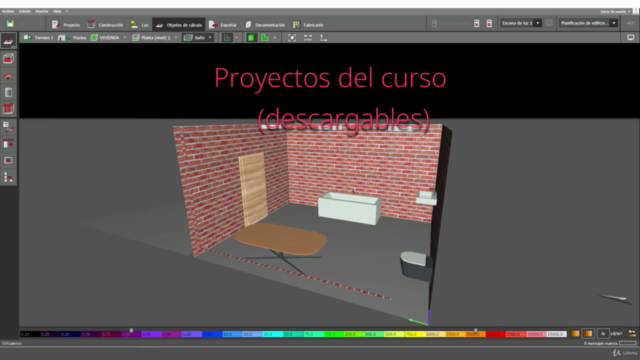Toggle the lx unit button

(603, 334)
